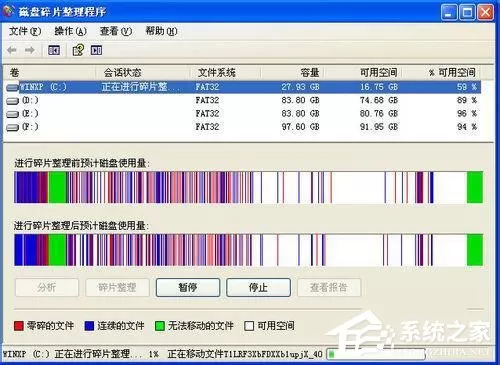Screen dimensions: 500x365
Task: Click the 停止 stop button
Action: coord(258,287)
